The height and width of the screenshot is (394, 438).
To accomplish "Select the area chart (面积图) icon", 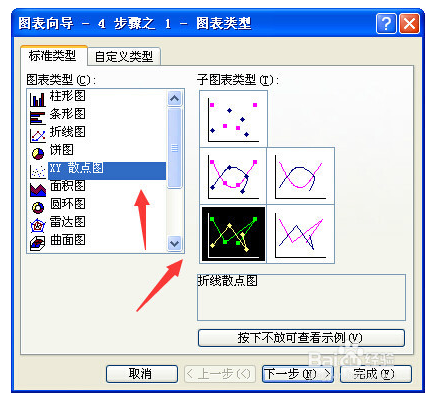I will (x=38, y=190).
